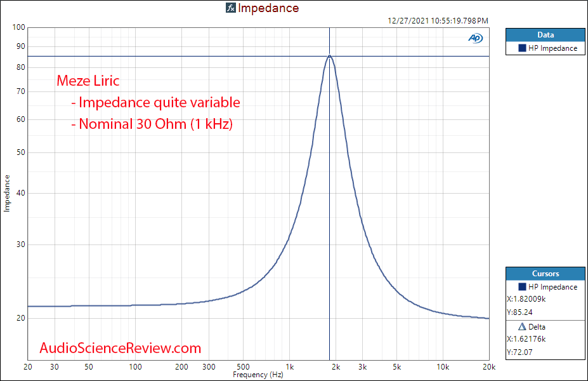Click the "Meze Liric" annotation
Screen dimensions: 588x381
click(x=88, y=81)
